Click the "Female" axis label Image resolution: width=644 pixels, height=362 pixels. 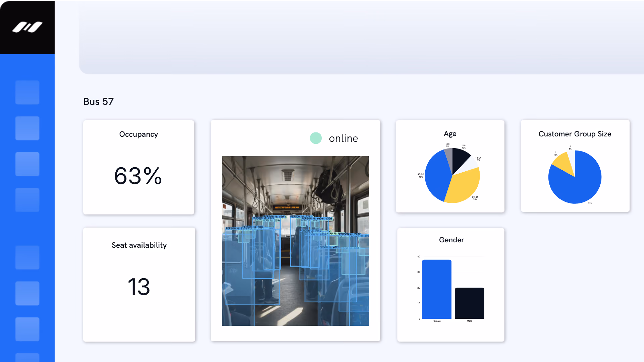point(436,321)
